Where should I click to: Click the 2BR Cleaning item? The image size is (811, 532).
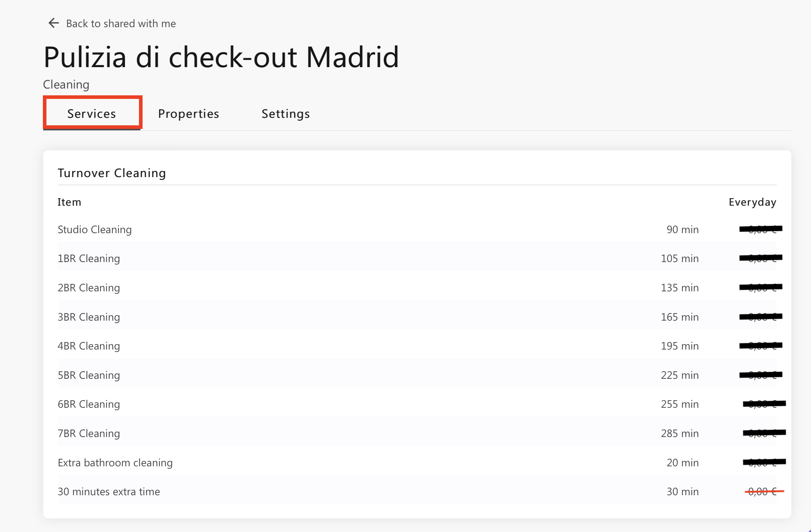point(417,288)
